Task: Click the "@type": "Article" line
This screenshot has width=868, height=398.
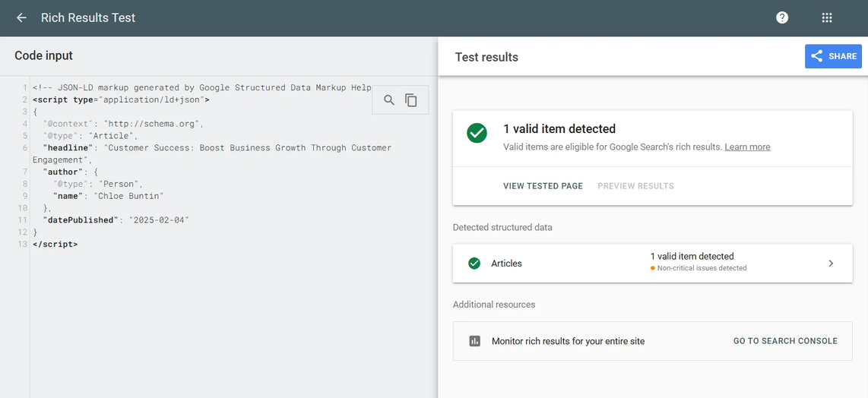Action: (x=90, y=136)
